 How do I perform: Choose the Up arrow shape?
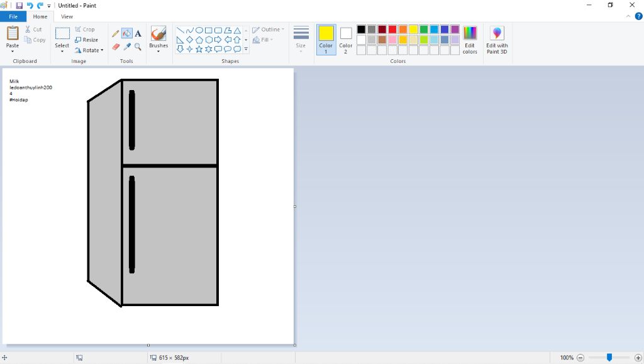tap(237, 40)
